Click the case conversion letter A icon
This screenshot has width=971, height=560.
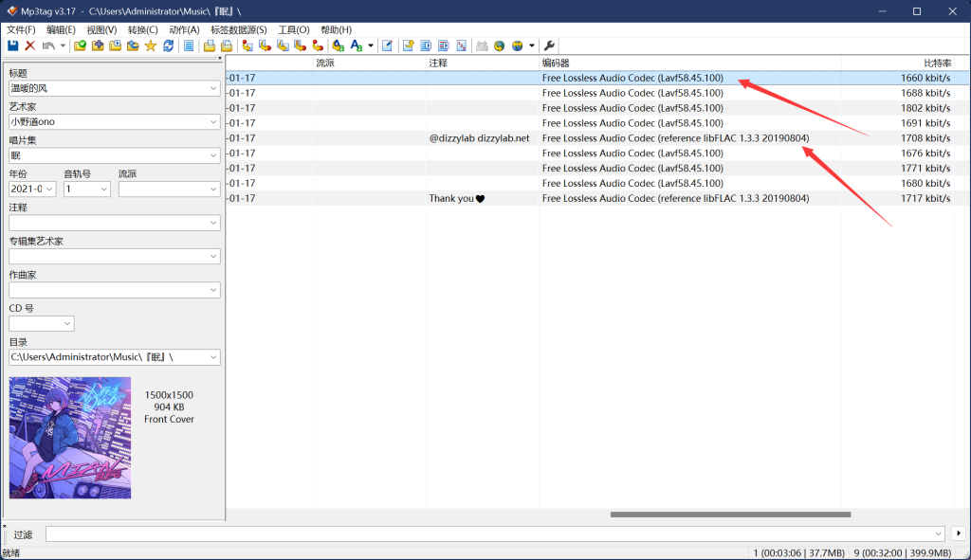click(x=356, y=45)
